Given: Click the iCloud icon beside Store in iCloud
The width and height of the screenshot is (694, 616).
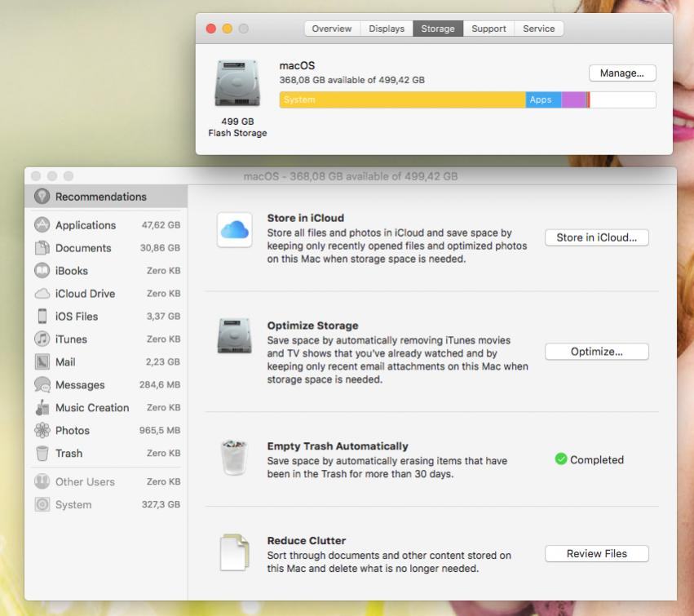Looking at the screenshot, I should (235, 230).
